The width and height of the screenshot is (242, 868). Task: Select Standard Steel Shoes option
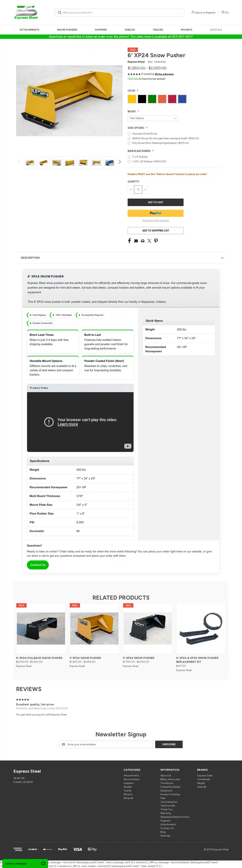pyautogui.click(x=129, y=134)
